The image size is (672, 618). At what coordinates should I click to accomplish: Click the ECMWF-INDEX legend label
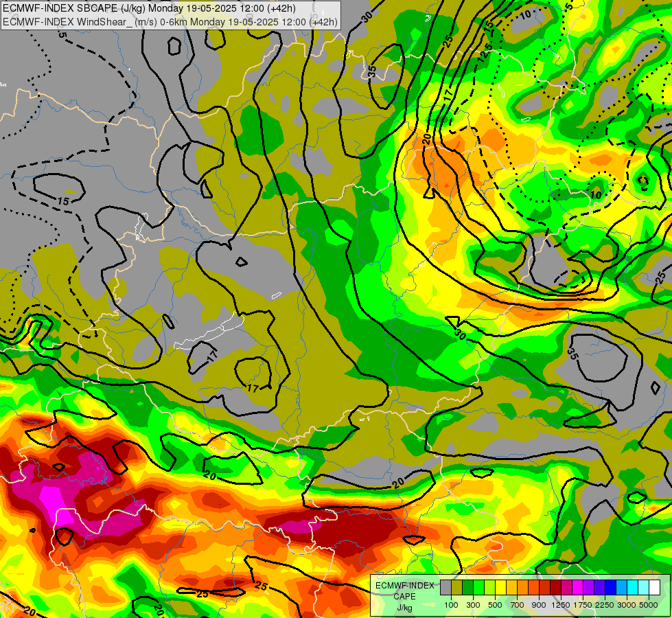(x=404, y=586)
